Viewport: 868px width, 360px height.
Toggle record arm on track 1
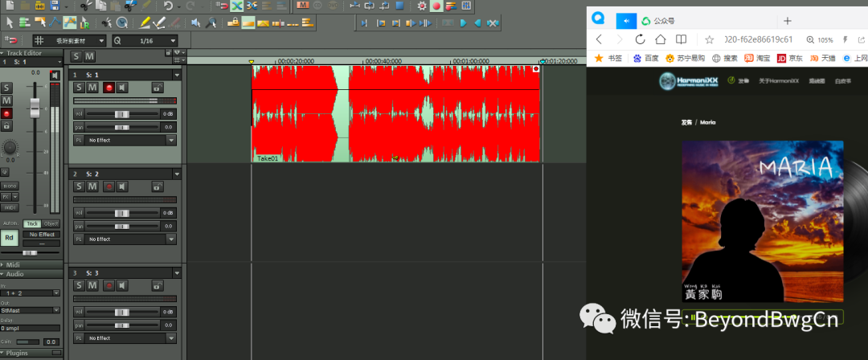coord(109,88)
